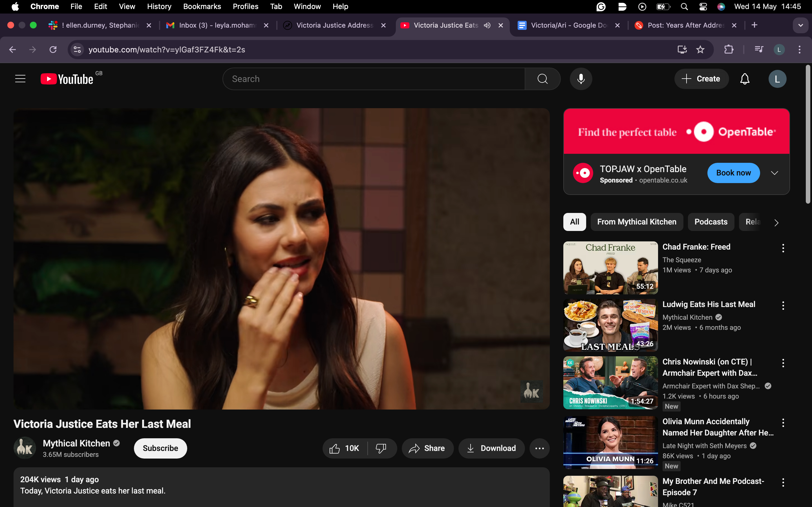
Task: Dislike the video with thumbs down
Action: point(381,448)
